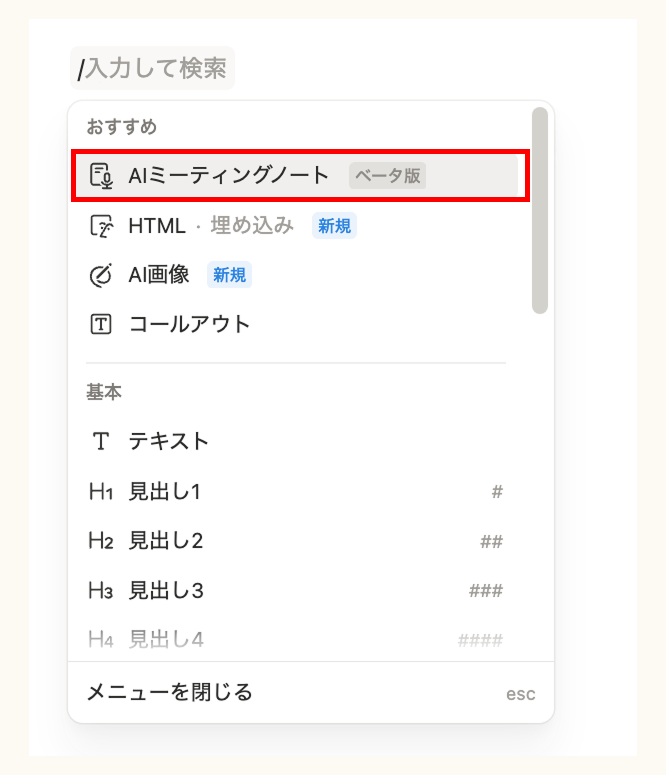The width and height of the screenshot is (666, 775).
Task: Click the H4 heading icon
Action: tap(101, 640)
